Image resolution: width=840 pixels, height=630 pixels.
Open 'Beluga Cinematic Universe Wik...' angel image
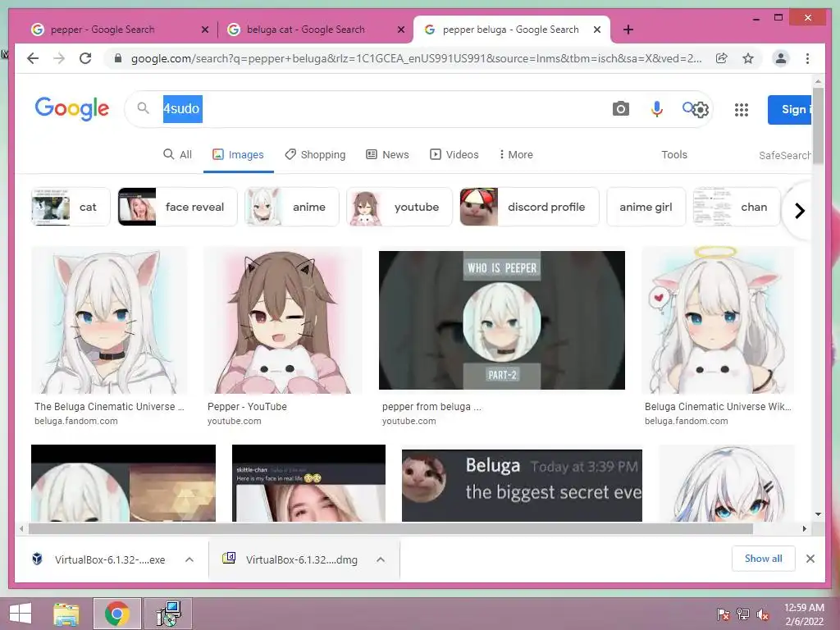tap(718, 321)
